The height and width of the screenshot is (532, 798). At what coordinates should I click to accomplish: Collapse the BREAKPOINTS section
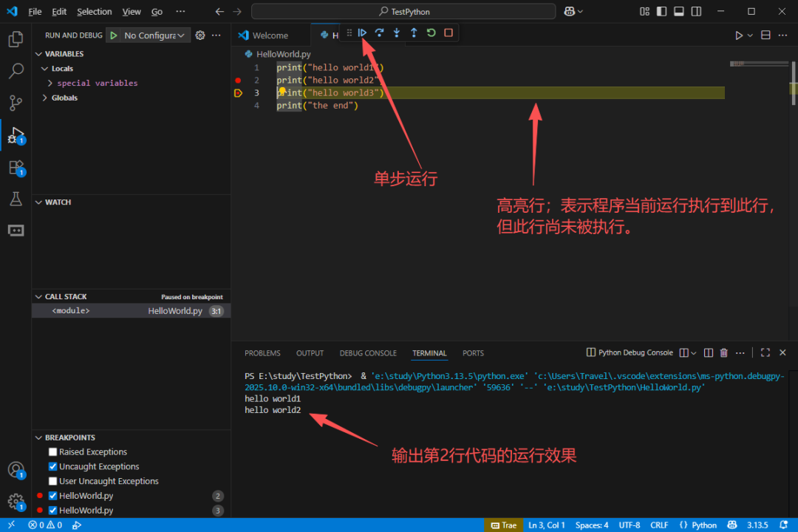38,437
